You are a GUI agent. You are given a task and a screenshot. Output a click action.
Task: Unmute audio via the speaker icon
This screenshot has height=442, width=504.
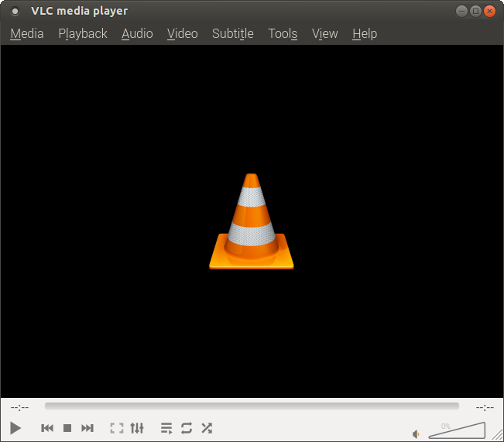416,434
